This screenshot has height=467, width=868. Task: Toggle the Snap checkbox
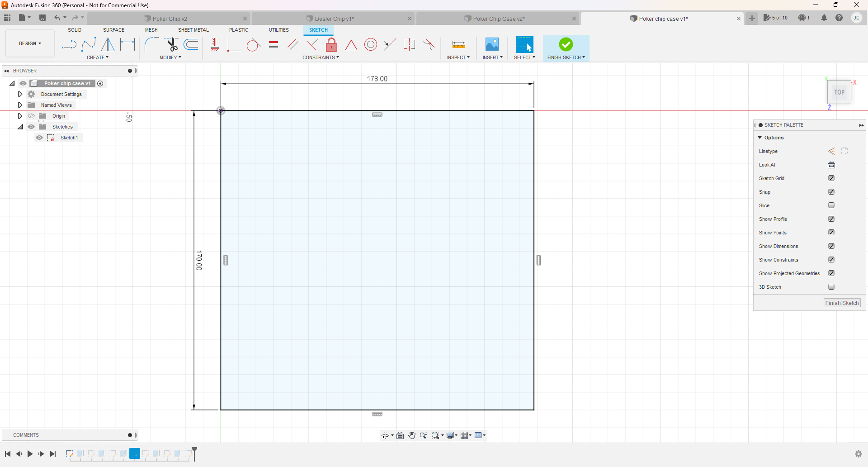(831, 192)
